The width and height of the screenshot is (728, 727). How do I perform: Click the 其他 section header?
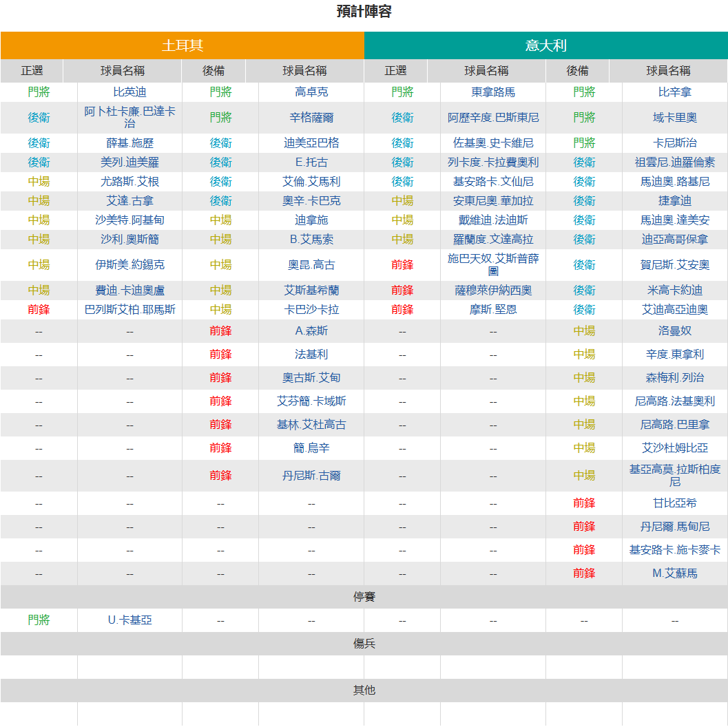pyautogui.click(x=364, y=691)
